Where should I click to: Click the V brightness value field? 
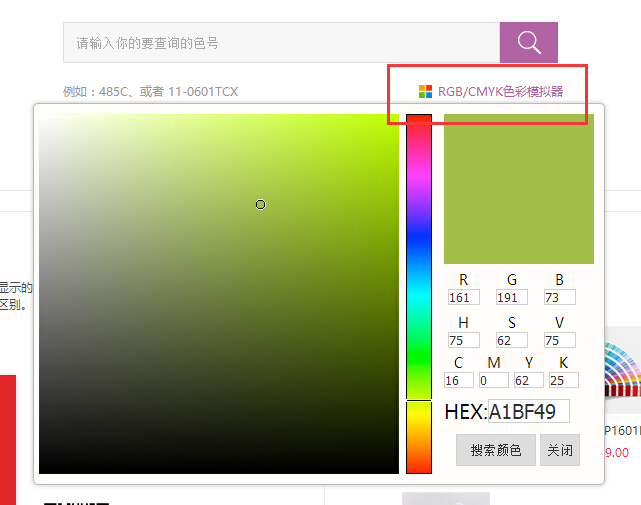[x=560, y=340]
